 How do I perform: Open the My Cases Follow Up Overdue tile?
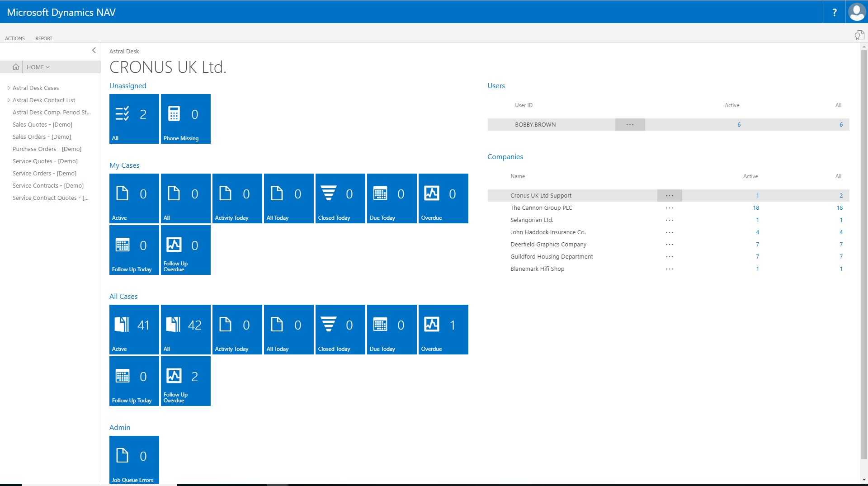click(x=186, y=250)
